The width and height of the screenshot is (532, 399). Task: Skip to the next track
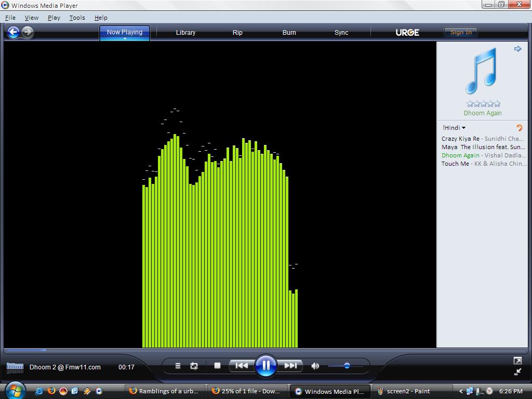point(290,366)
